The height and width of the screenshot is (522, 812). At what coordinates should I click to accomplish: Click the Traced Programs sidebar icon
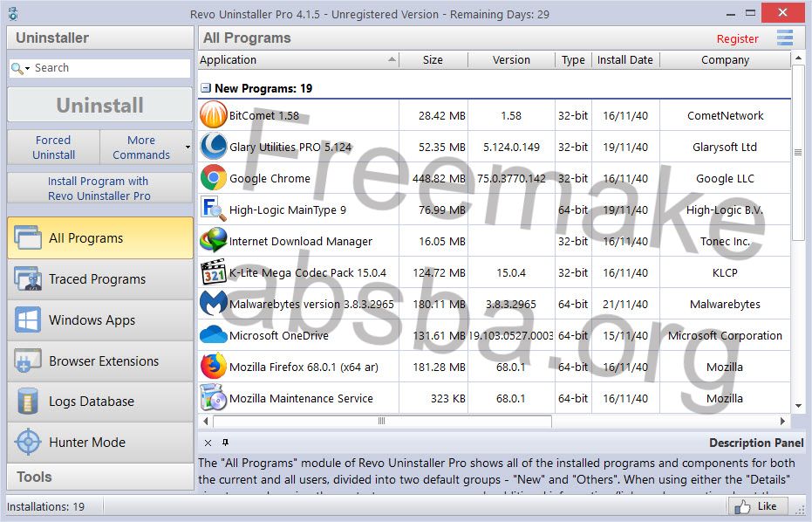[28, 278]
